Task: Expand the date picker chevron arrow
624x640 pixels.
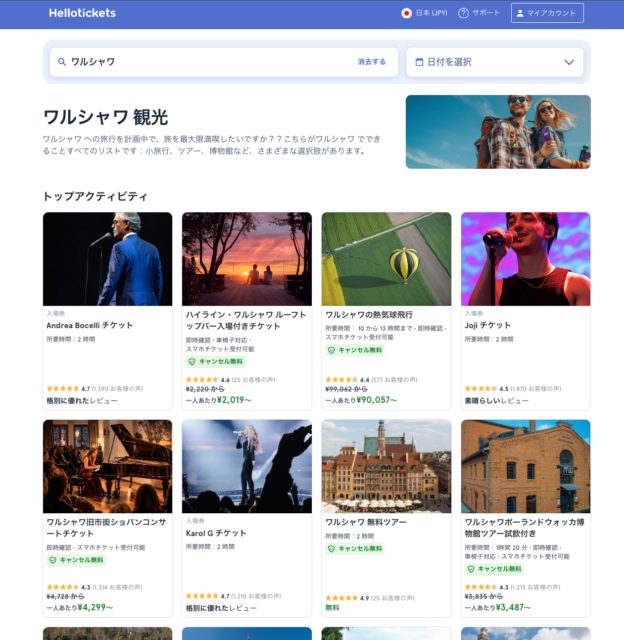Action: [569, 62]
